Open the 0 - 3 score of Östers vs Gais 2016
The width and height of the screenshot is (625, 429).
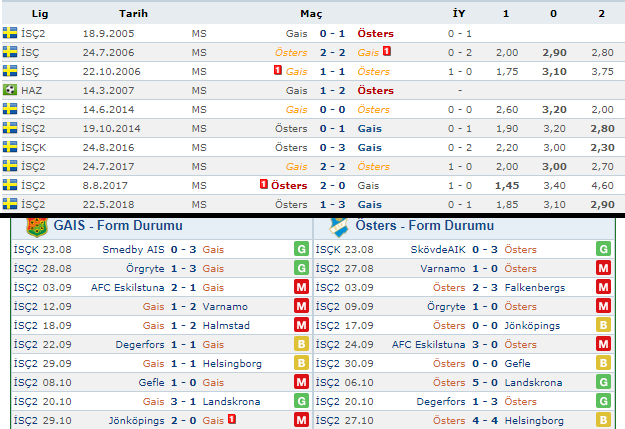point(332,148)
